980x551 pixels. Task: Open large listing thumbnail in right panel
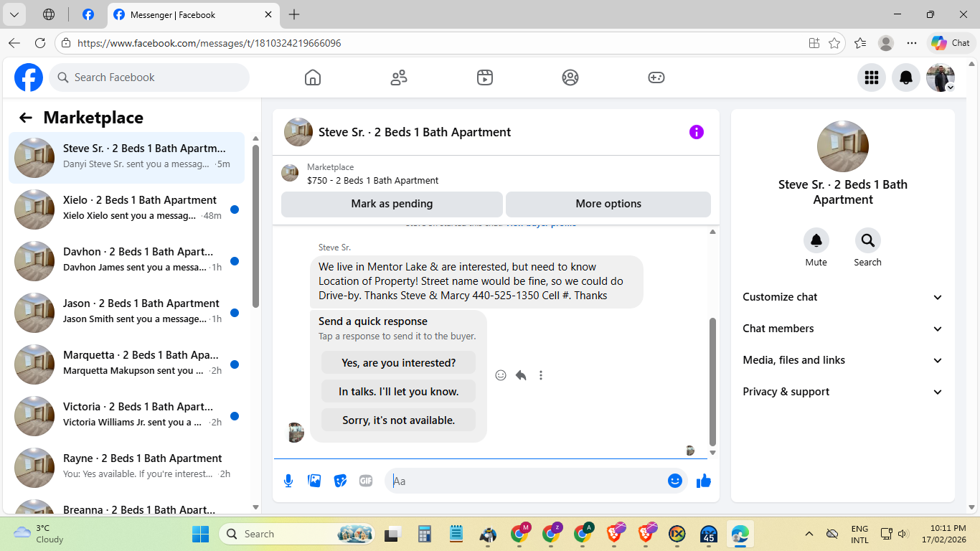(843, 146)
